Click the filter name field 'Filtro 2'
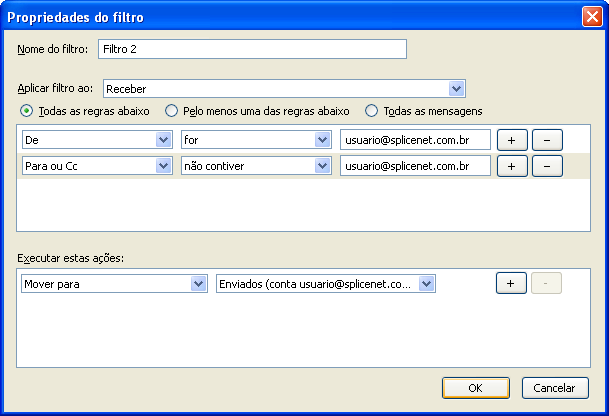 pyautogui.click(x=252, y=49)
